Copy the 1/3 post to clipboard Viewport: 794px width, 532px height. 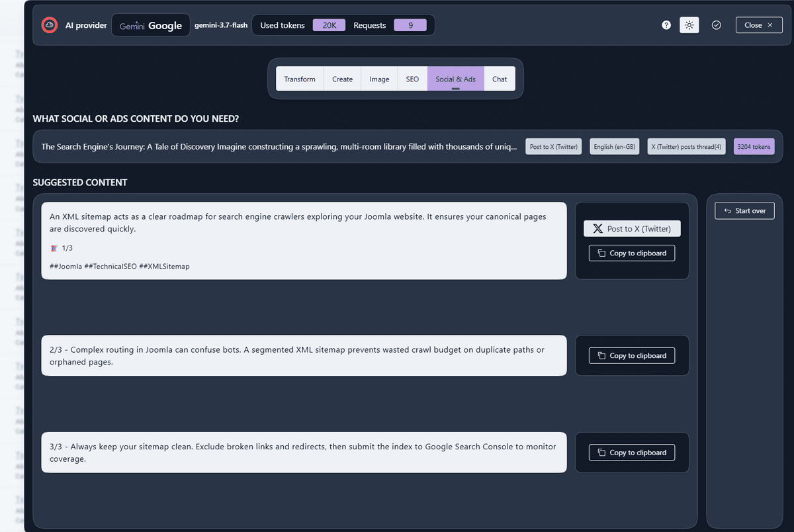(632, 253)
